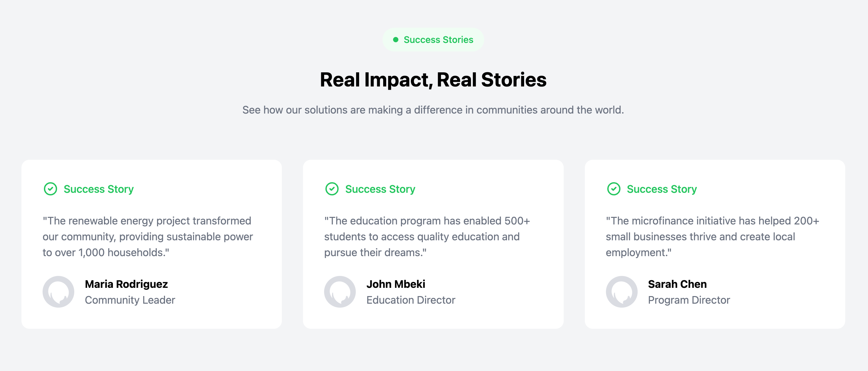This screenshot has height=371, width=868.
Task: Select the Success Stories pill badge
Action: pos(433,40)
